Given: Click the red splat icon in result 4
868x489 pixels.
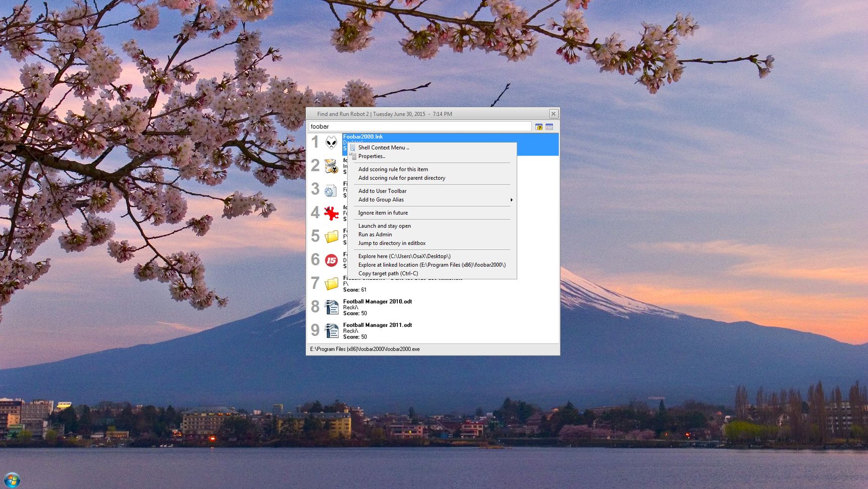Looking at the screenshot, I should [332, 213].
